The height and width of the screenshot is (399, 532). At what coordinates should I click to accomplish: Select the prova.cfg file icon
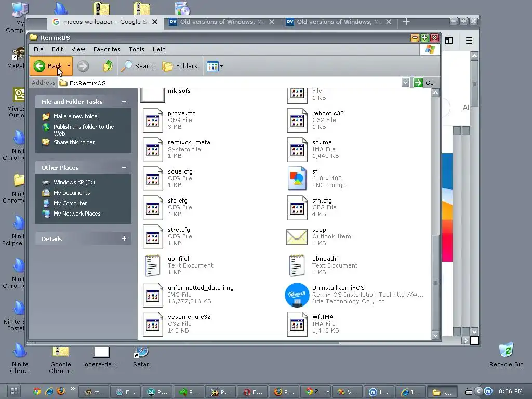coord(153,121)
